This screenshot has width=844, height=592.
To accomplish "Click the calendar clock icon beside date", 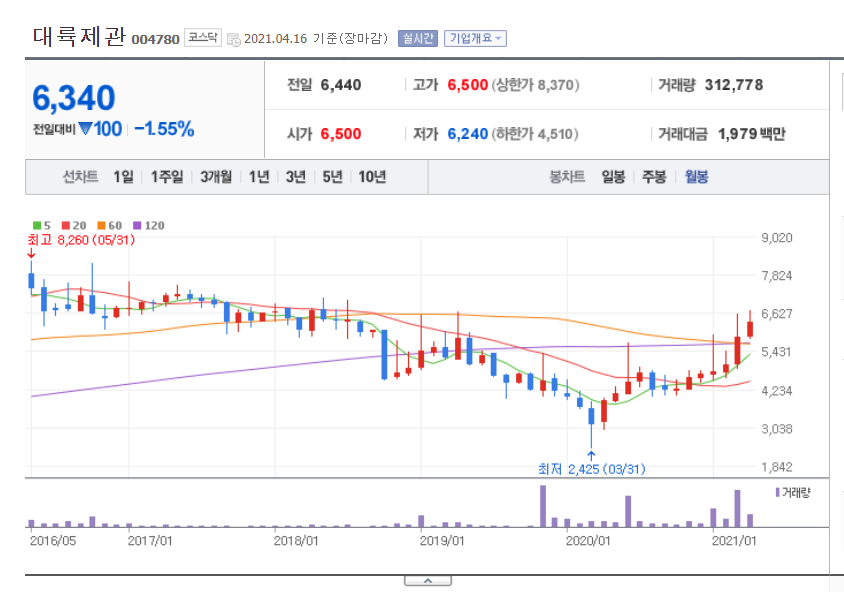I will click(233, 39).
